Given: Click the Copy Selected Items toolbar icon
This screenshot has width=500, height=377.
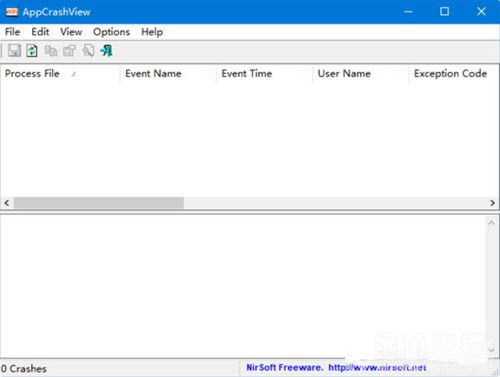Looking at the screenshot, I should pos(51,51).
